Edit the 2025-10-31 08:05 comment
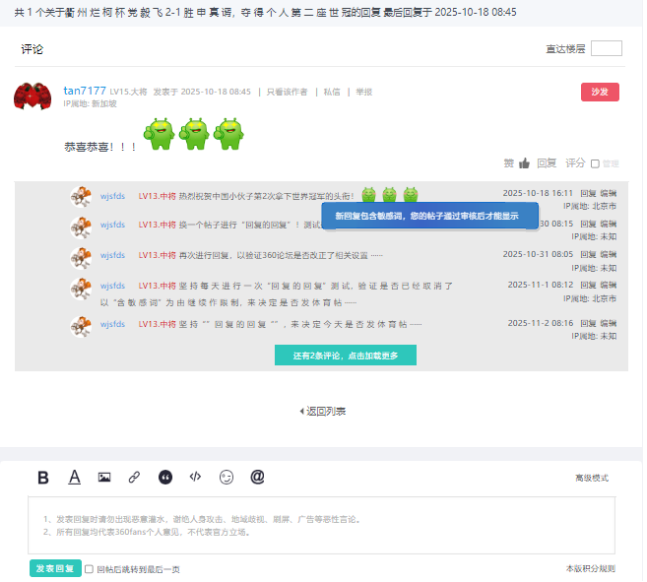Viewport: 647px width, 582px height. (x=608, y=254)
